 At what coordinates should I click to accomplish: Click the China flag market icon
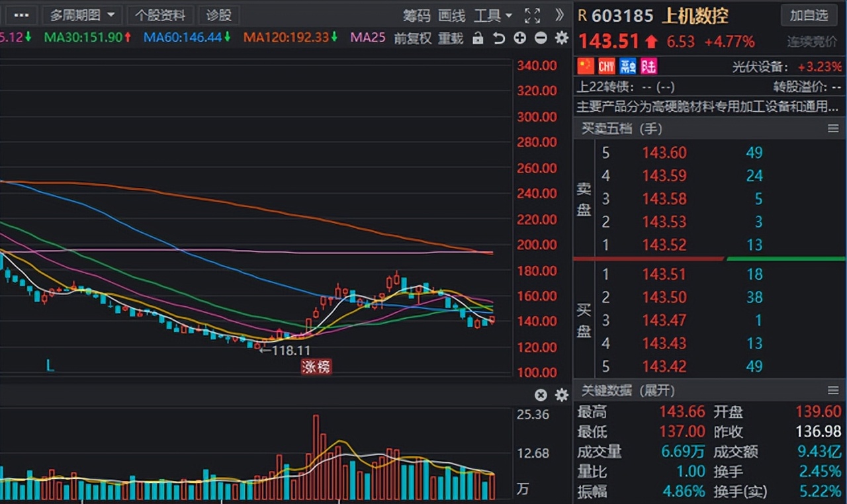tap(586, 66)
